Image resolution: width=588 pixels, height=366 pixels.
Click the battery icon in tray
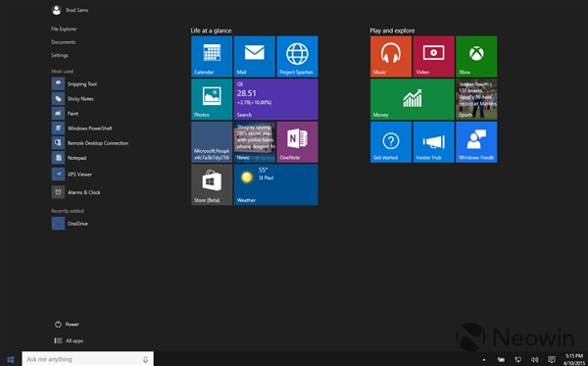(x=501, y=359)
